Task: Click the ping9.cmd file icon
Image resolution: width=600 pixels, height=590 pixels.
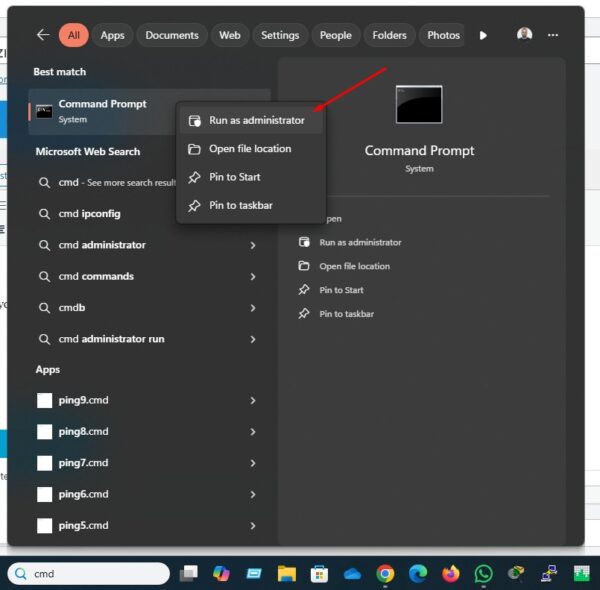Action: point(44,401)
